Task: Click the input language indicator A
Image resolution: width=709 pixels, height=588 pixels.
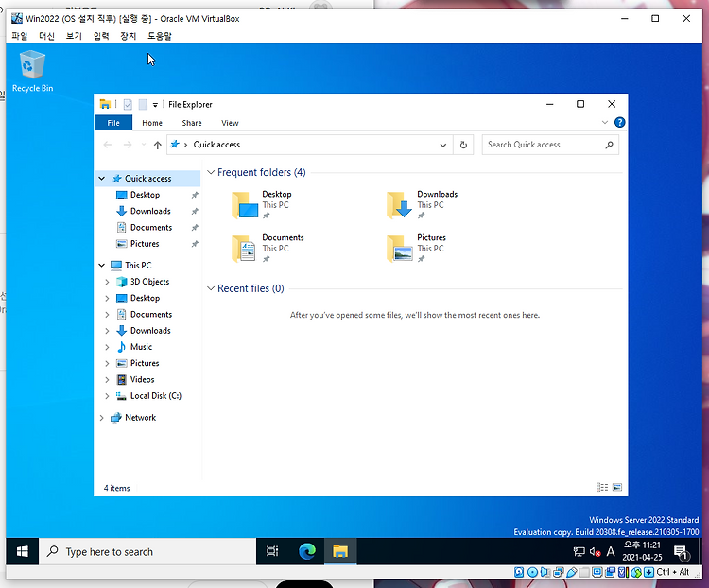Action: point(611,551)
